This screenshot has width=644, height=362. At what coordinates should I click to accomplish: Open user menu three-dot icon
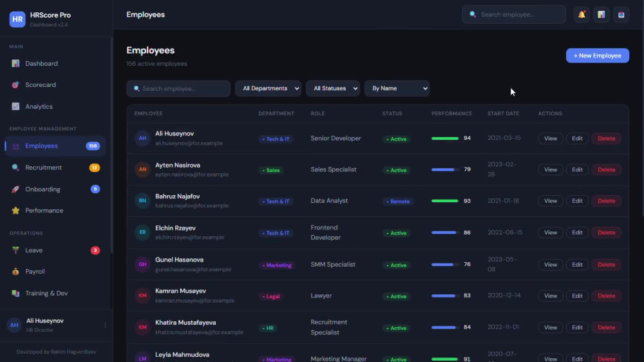point(105,325)
